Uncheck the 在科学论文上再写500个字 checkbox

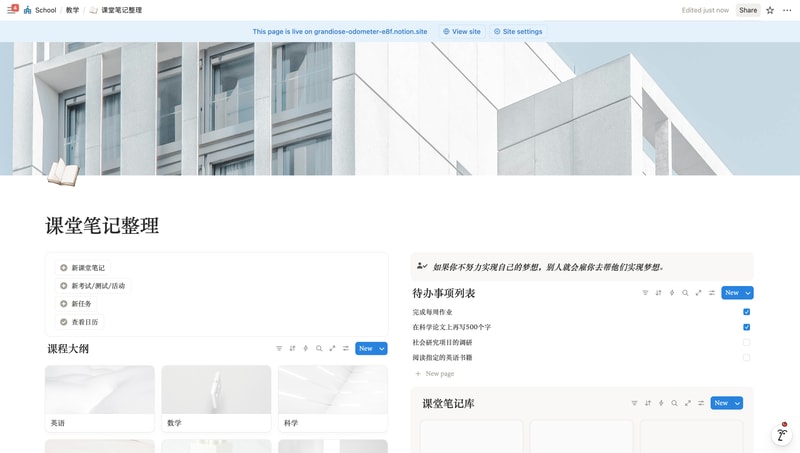(746, 327)
